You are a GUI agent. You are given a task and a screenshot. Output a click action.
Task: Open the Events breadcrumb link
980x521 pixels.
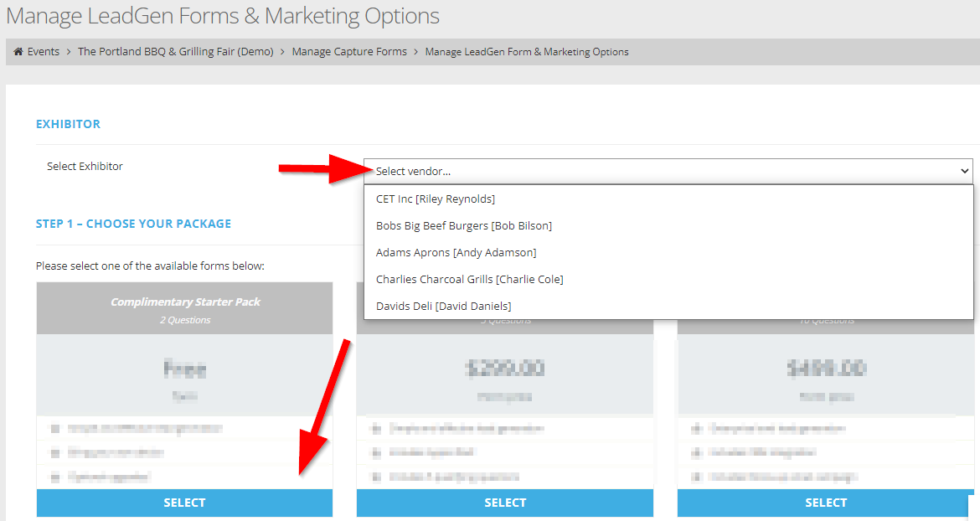43,52
